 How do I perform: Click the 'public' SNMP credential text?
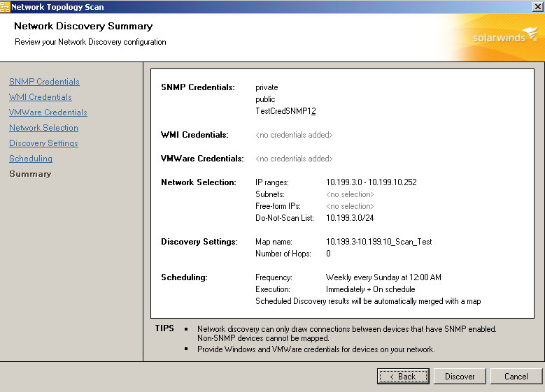(265, 99)
